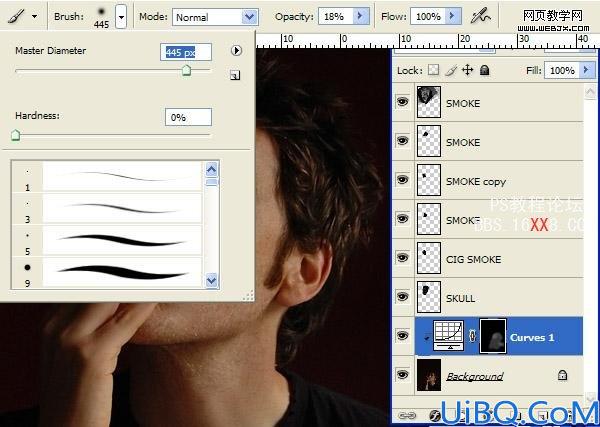Viewport: 600px width, 427px height.
Task: Open the Opacity slider arrow
Action: (x=360, y=16)
